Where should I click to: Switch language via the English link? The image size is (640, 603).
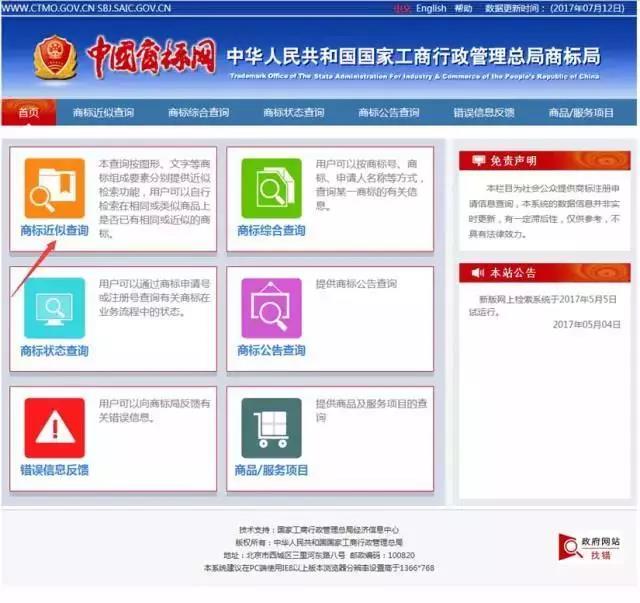point(431,8)
